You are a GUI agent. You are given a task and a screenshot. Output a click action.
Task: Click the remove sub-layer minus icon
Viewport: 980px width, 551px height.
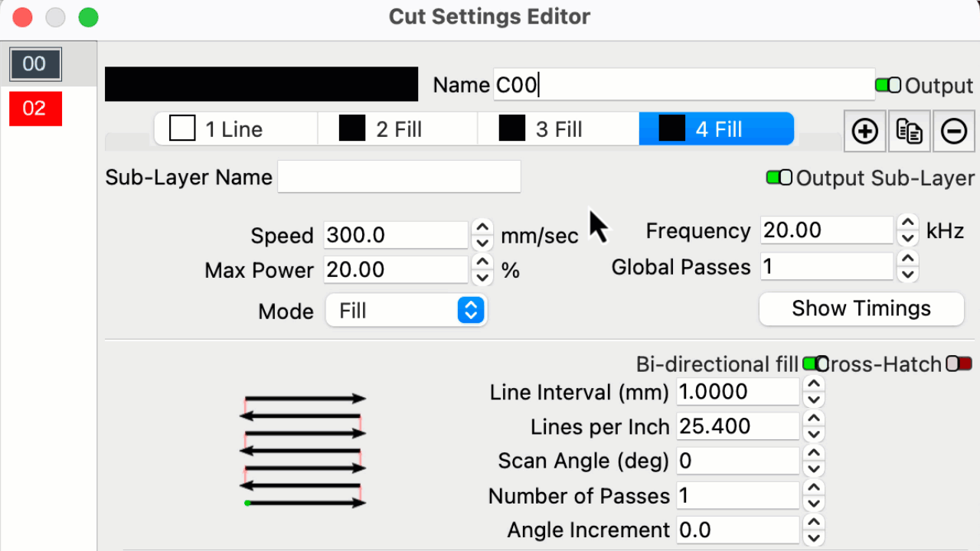pyautogui.click(x=953, y=132)
